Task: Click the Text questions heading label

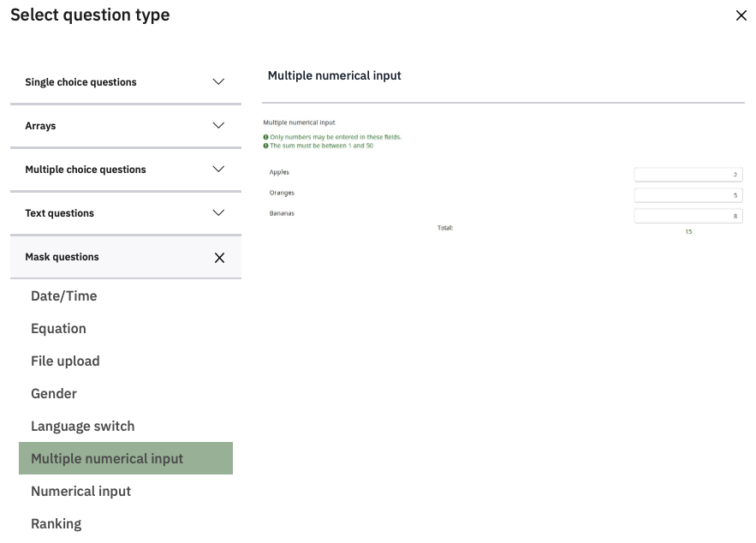Action: coord(59,213)
